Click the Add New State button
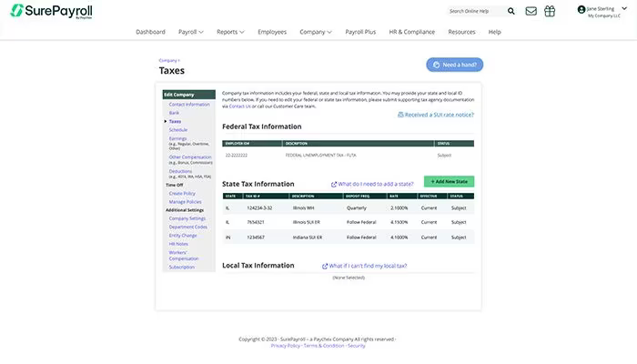 449,182
